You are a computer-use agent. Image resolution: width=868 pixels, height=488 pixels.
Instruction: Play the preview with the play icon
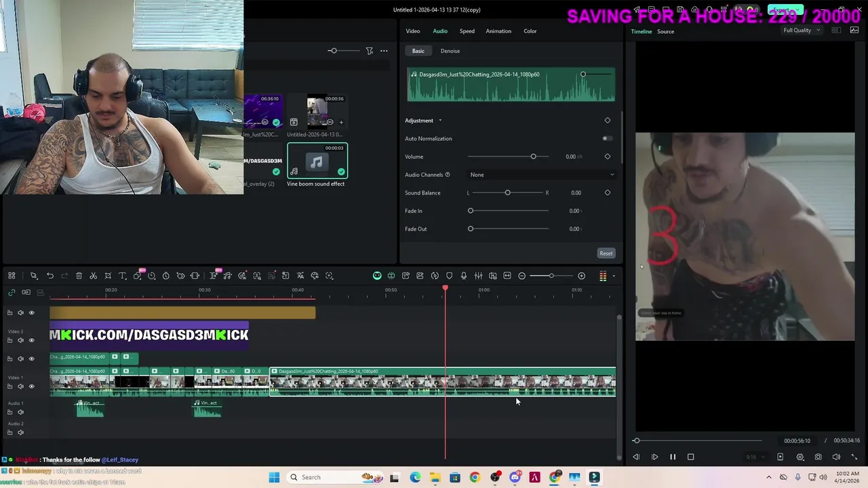[654, 457]
